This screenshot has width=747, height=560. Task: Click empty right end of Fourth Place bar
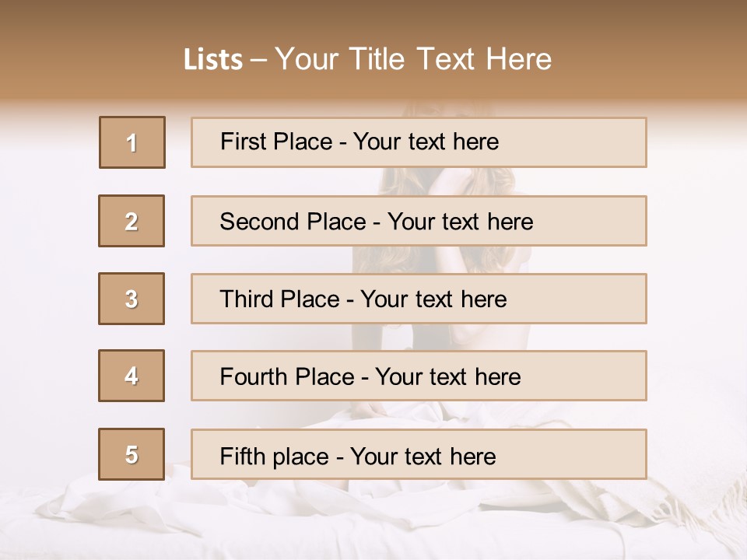[x=584, y=376]
